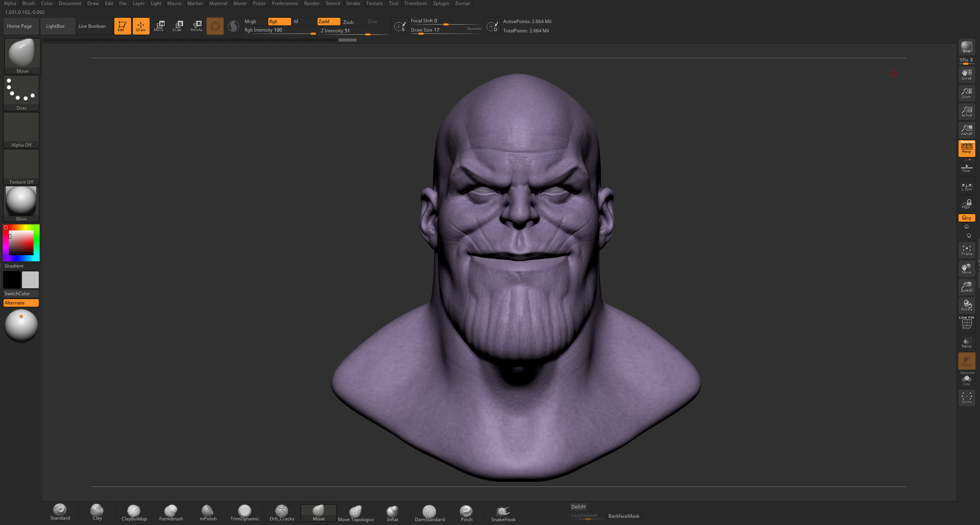Click the SwitchColor button
Viewport: 980px width, 525px height.
21,294
